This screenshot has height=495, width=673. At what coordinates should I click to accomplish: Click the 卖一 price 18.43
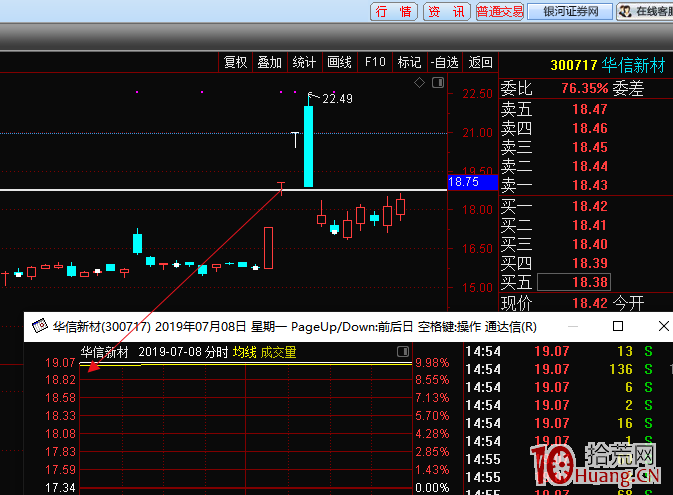point(590,185)
